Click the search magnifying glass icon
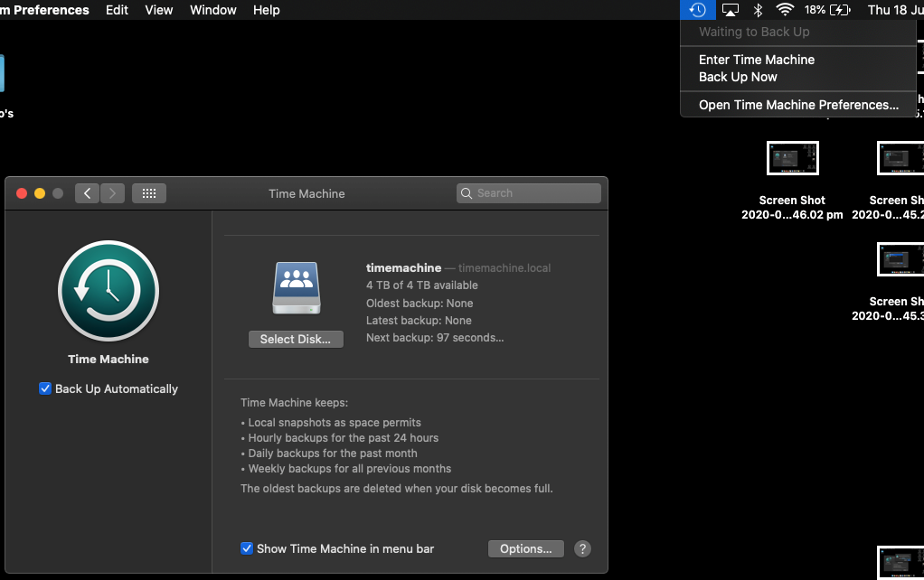The height and width of the screenshot is (580, 924). point(467,193)
